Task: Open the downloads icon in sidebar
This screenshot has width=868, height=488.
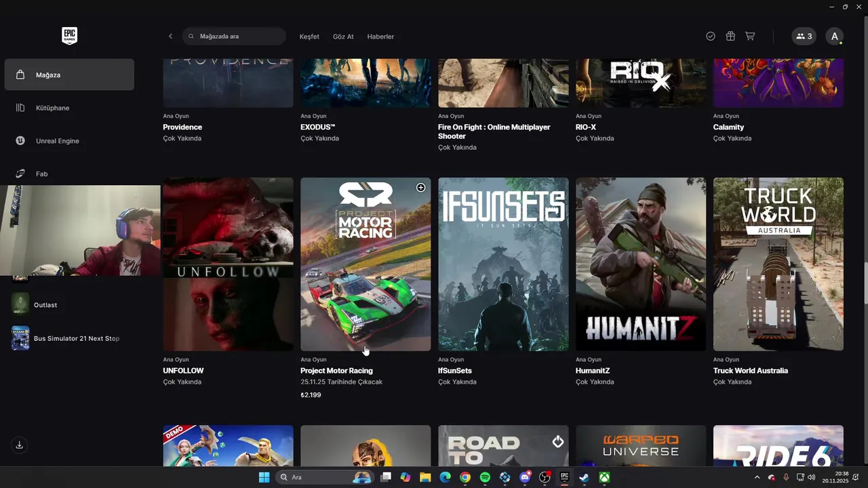Action: coord(20,445)
